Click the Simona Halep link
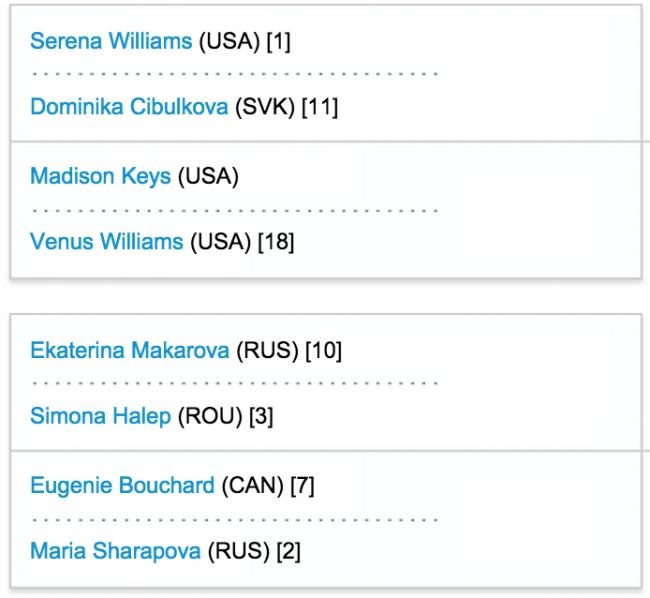This screenshot has height=598, width=650. (x=100, y=416)
